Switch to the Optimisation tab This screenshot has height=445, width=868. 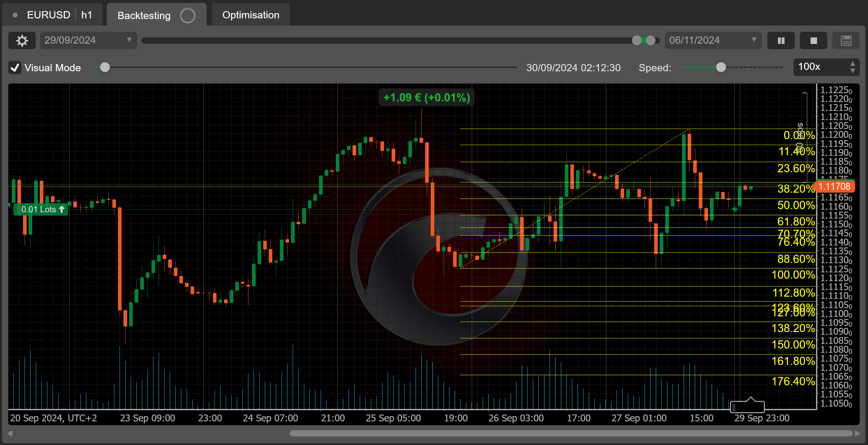click(x=250, y=15)
